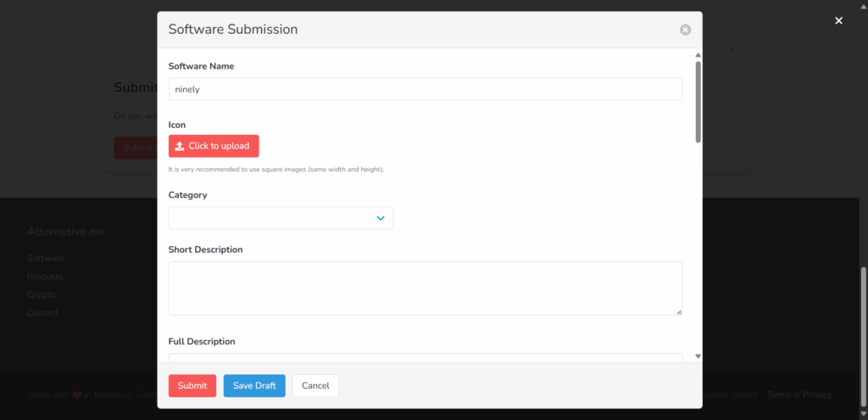Click the modal scrollbar's up arrow
868x420 pixels.
pos(698,55)
